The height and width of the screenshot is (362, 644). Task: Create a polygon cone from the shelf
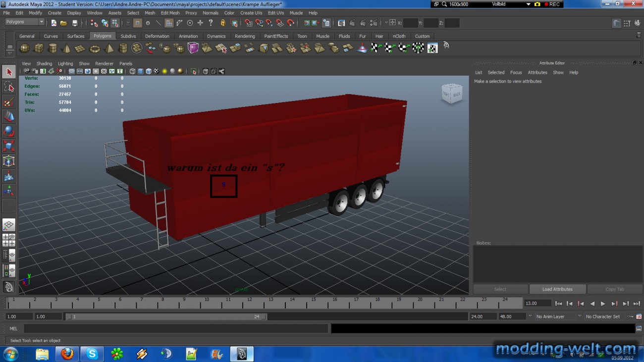(x=66, y=48)
